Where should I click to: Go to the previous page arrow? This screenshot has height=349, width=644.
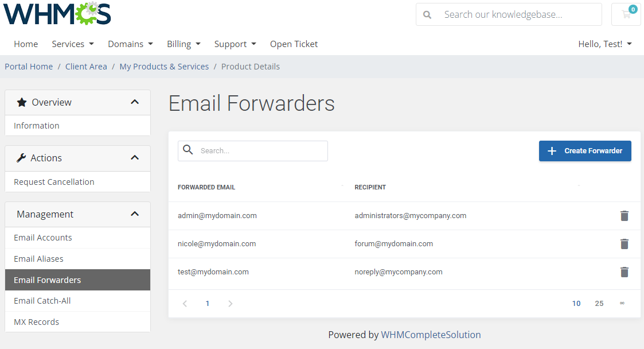point(185,304)
